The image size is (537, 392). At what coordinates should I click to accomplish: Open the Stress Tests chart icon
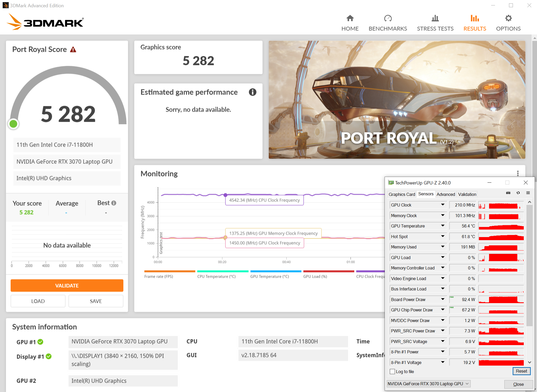(x=435, y=18)
